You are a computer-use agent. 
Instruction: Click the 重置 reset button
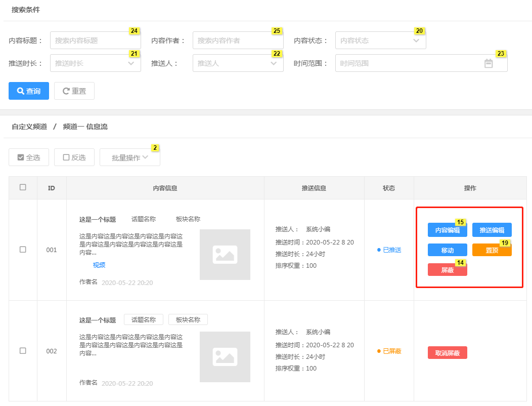pyautogui.click(x=74, y=91)
